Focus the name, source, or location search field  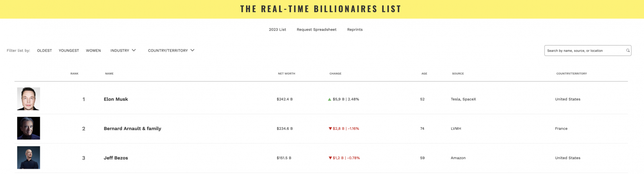click(584, 51)
